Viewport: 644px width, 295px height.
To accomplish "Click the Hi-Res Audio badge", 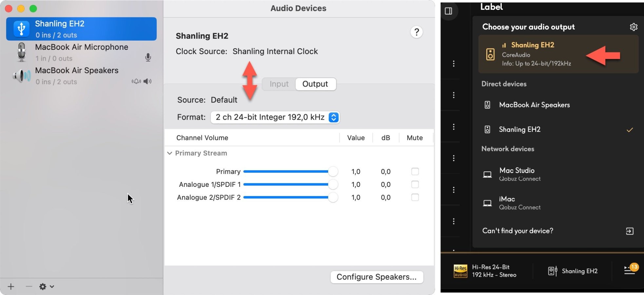I will (x=460, y=271).
